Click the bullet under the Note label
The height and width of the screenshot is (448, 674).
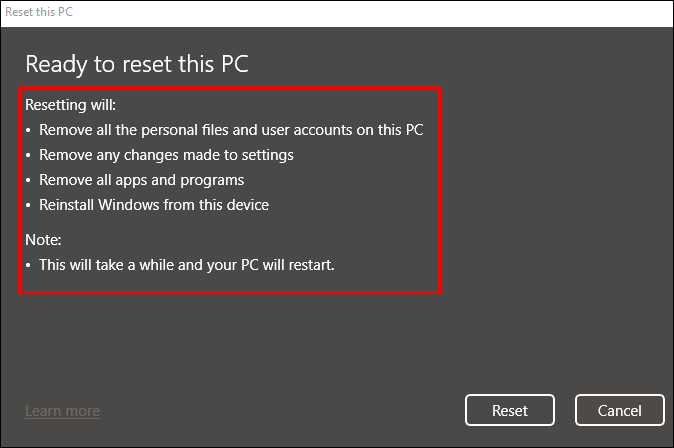coord(29,265)
